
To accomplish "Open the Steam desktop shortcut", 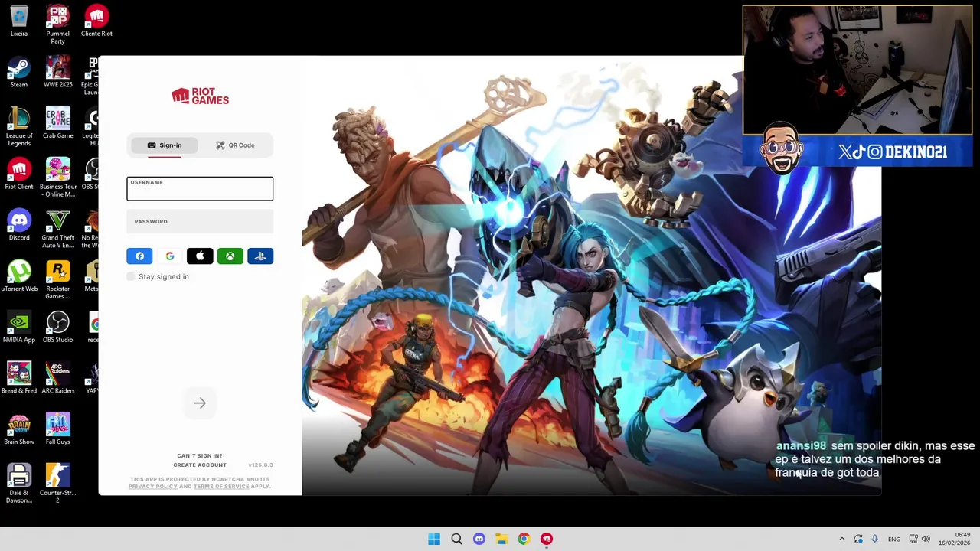I will point(19,73).
